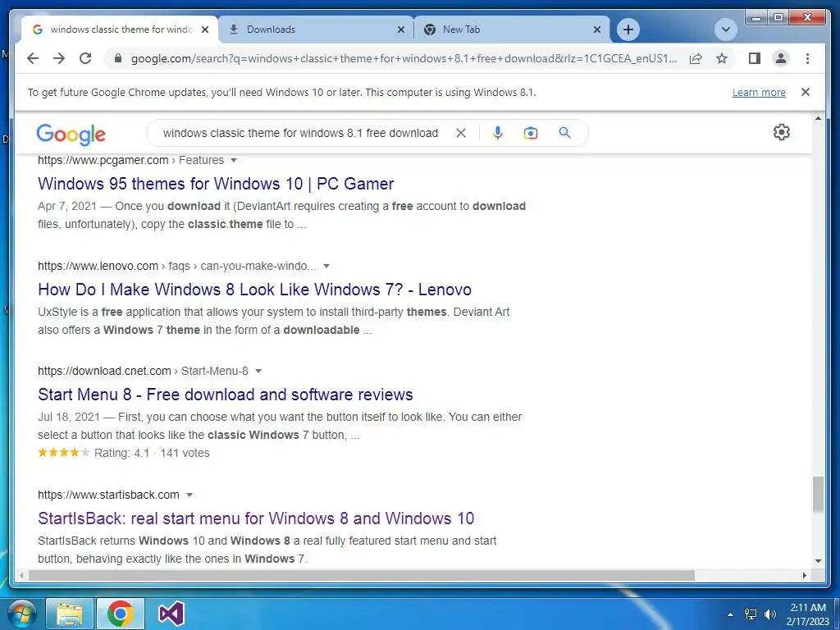Clear the Google search box text
This screenshot has width=840, height=630.
[461, 133]
